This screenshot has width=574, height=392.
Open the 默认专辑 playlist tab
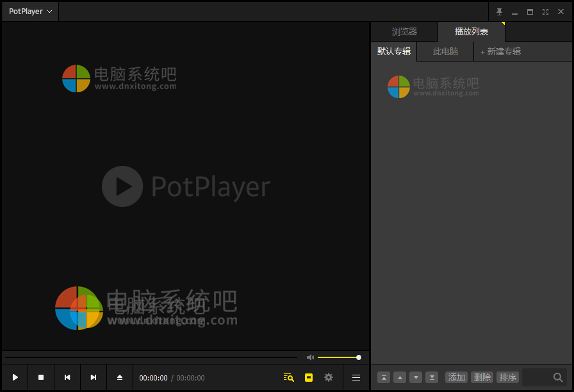(394, 51)
